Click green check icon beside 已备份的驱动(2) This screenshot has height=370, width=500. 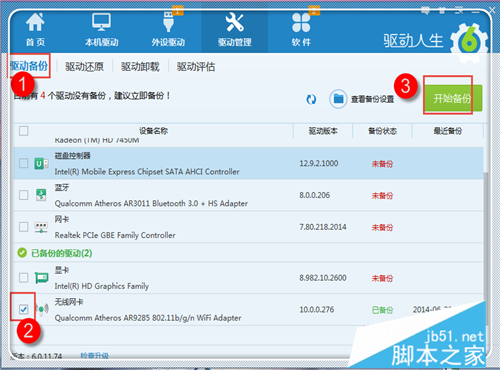pos(22,253)
